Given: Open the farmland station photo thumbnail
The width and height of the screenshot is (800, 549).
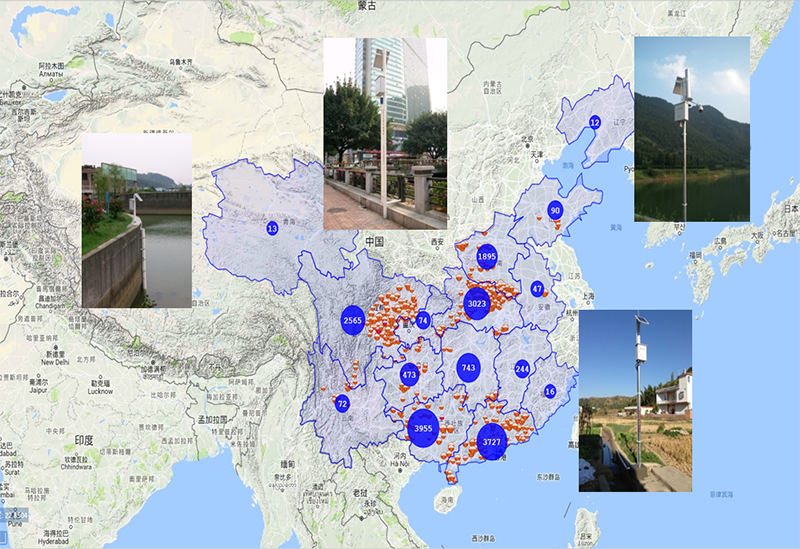Looking at the screenshot, I should [x=635, y=400].
